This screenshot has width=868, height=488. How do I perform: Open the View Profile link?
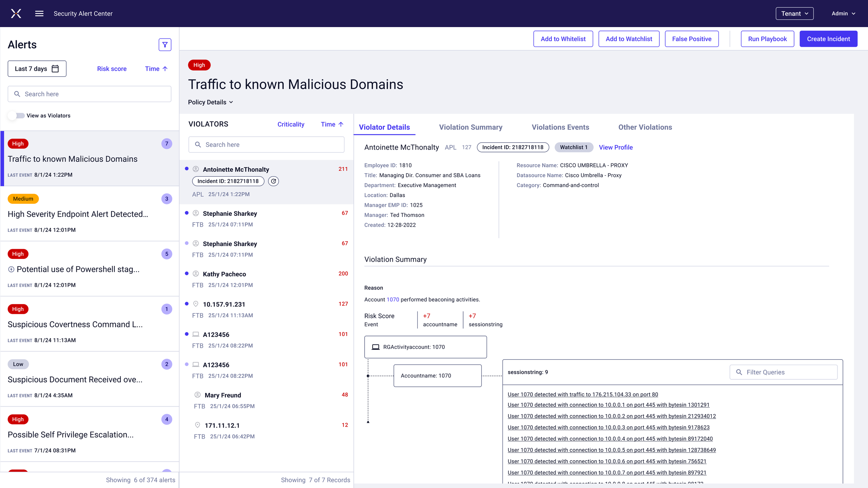click(x=616, y=148)
